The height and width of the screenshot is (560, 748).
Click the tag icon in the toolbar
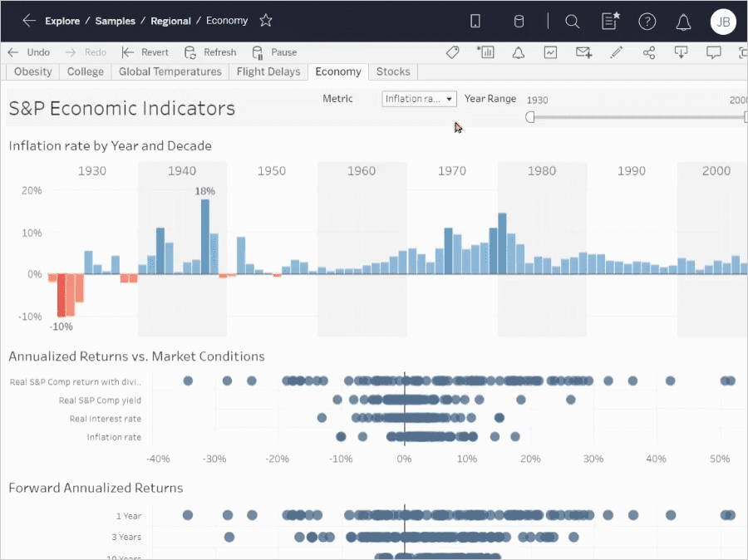[x=452, y=52]
